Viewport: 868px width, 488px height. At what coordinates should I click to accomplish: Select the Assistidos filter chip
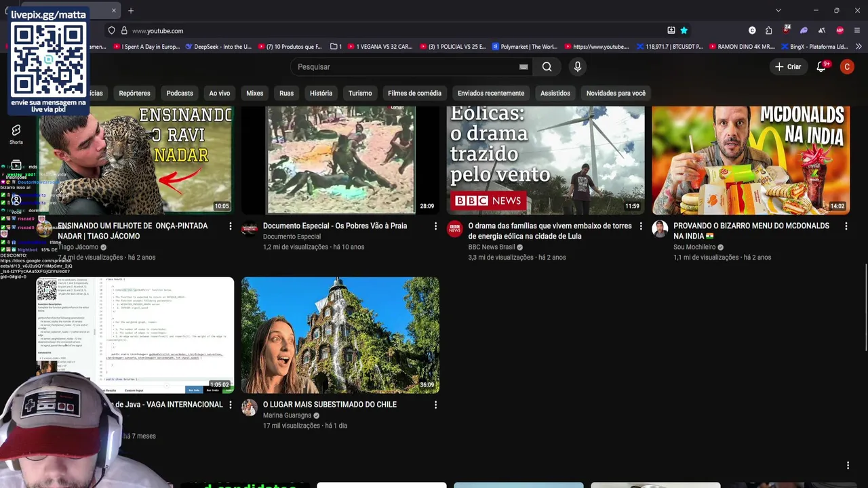pyautogui.click(x=555, y=93)
